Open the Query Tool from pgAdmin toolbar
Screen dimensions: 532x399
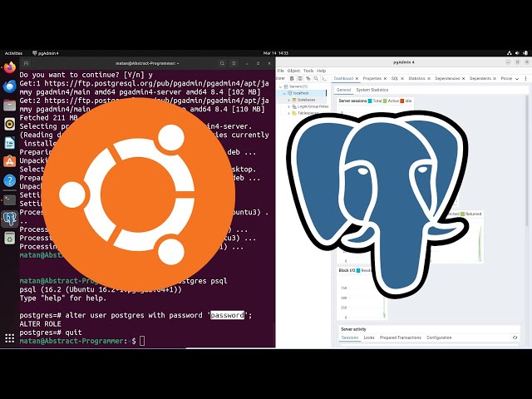coord(292,78)
